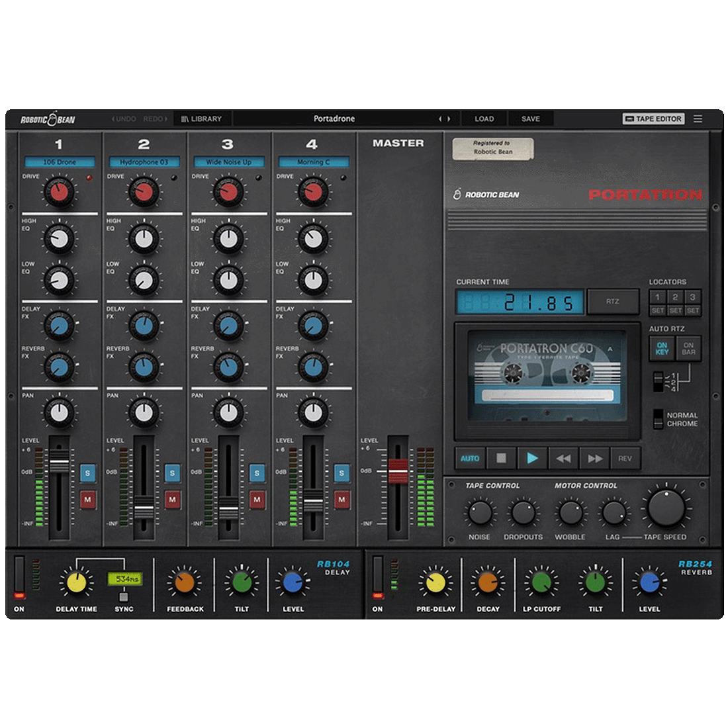Open the hamburger menu icon
The height and width of the screenshot is (728, 728).
pyautogui.click(x=698, y=119)
